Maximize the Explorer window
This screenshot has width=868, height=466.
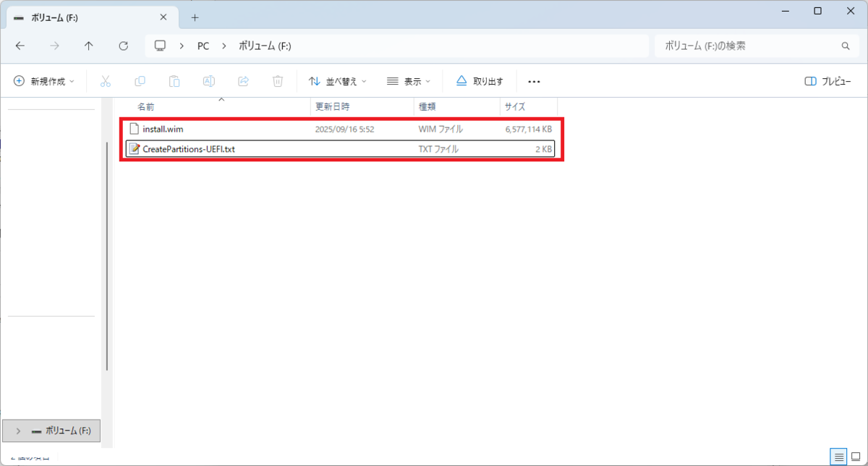(817, 11)
